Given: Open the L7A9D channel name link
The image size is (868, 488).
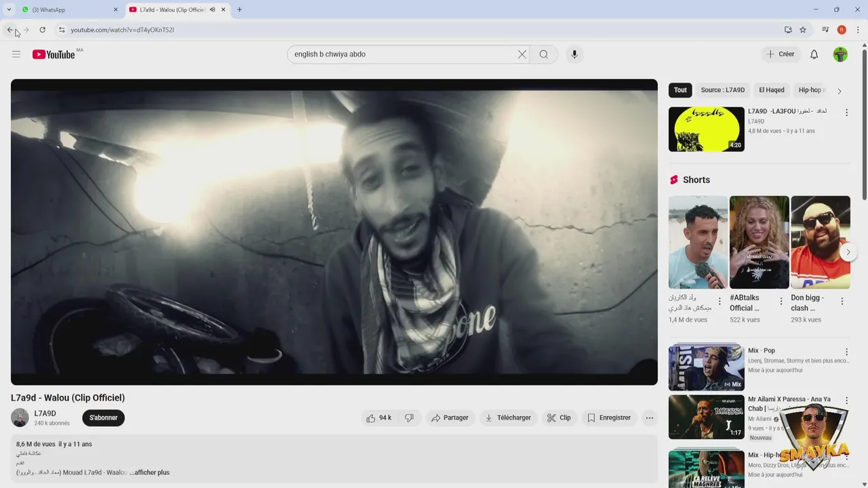Looking at the screenshot, I should pos(45,413).
